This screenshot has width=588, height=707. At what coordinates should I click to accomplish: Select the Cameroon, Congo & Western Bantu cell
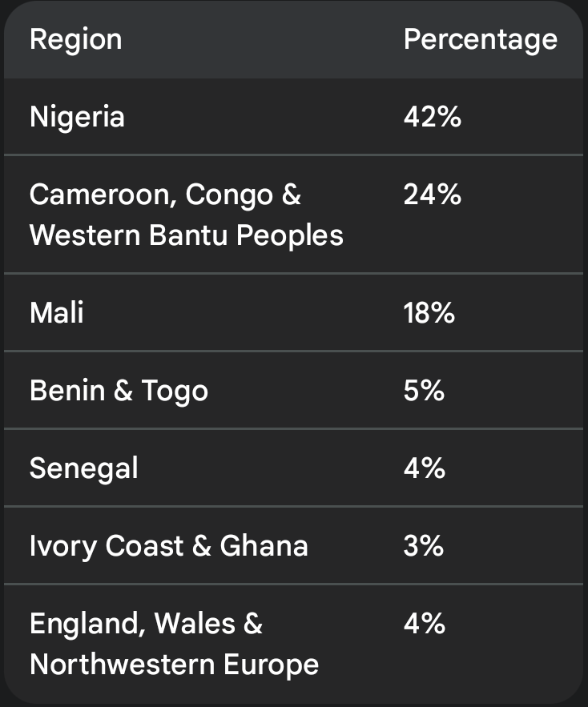click(x=186, y=215)
